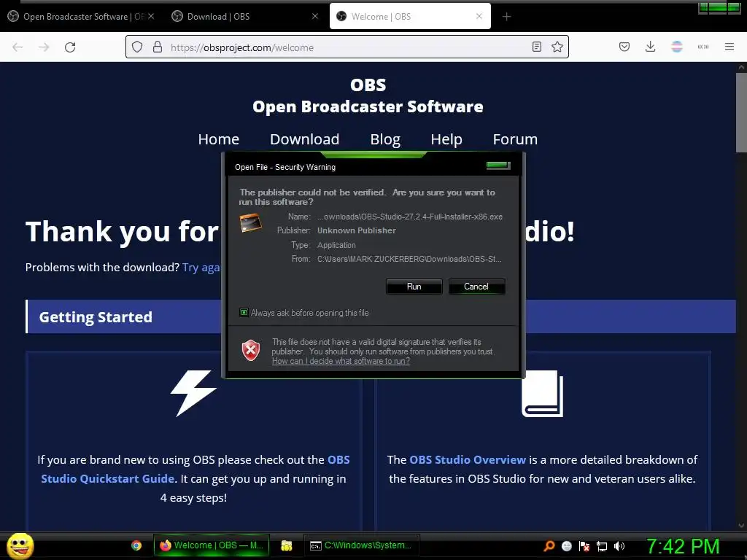Open the downloads panel icon

click(x=650, y=47)
